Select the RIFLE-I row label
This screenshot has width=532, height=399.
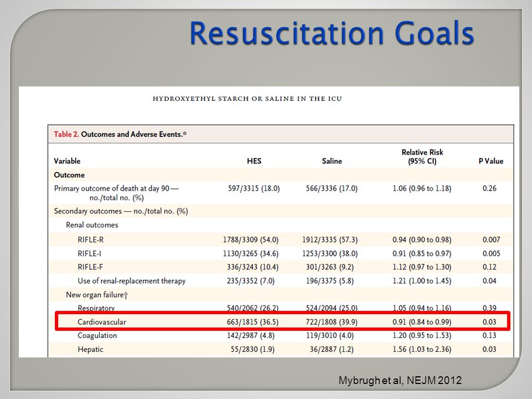[90, 253]
